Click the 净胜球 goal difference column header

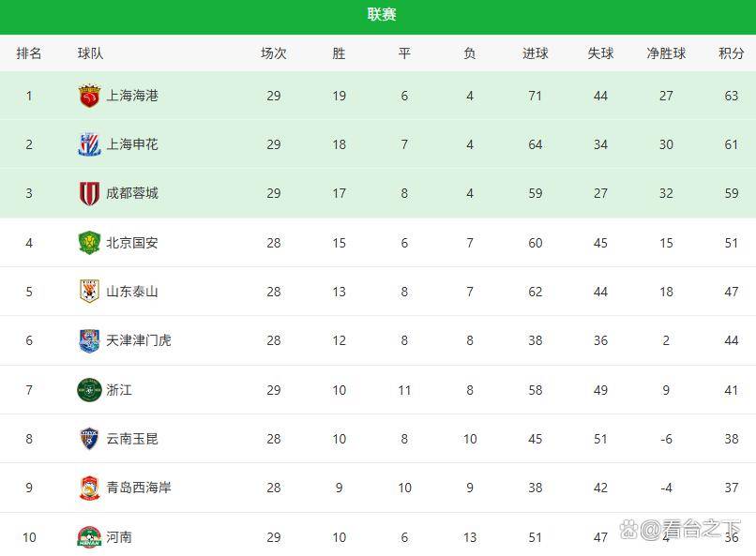[x=666, y=53]
